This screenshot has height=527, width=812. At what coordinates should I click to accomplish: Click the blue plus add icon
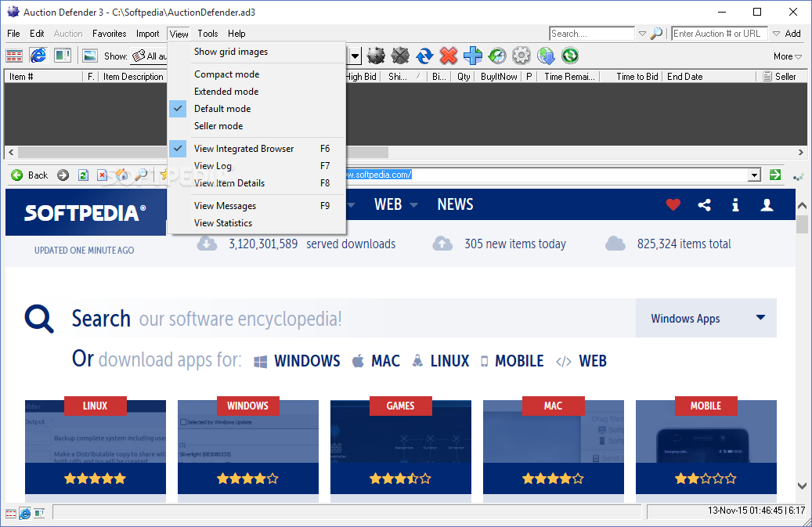pyautogui.click(x=473, y=56)
